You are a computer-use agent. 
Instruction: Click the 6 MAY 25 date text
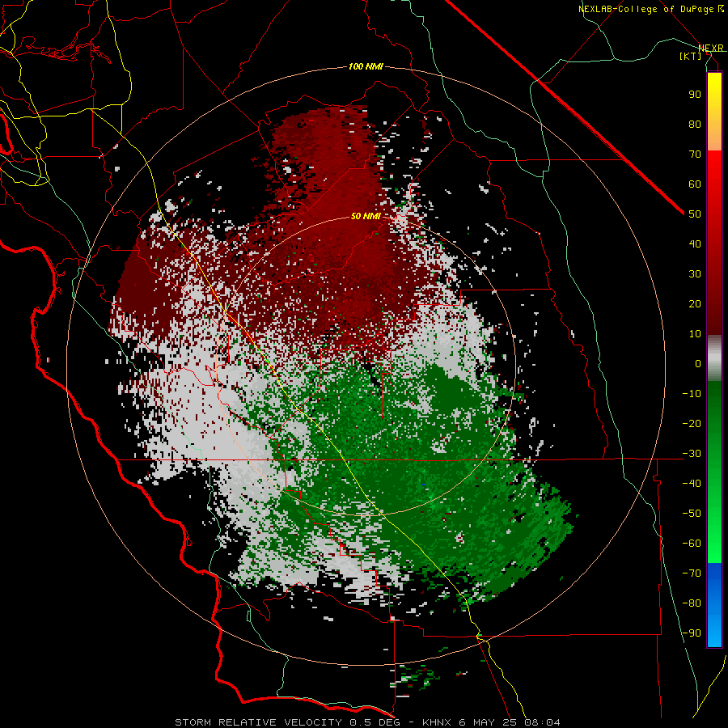click(488, 722)
